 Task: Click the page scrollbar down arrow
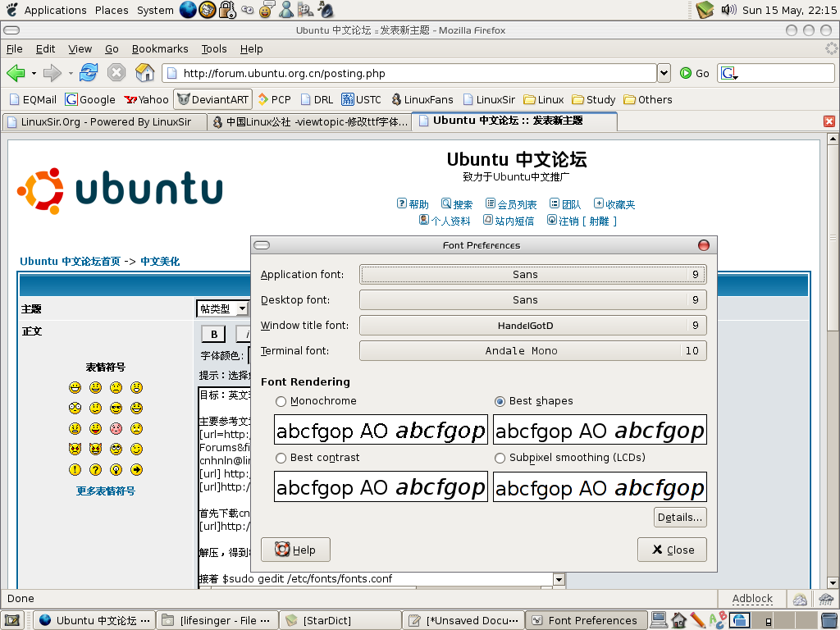833,583
